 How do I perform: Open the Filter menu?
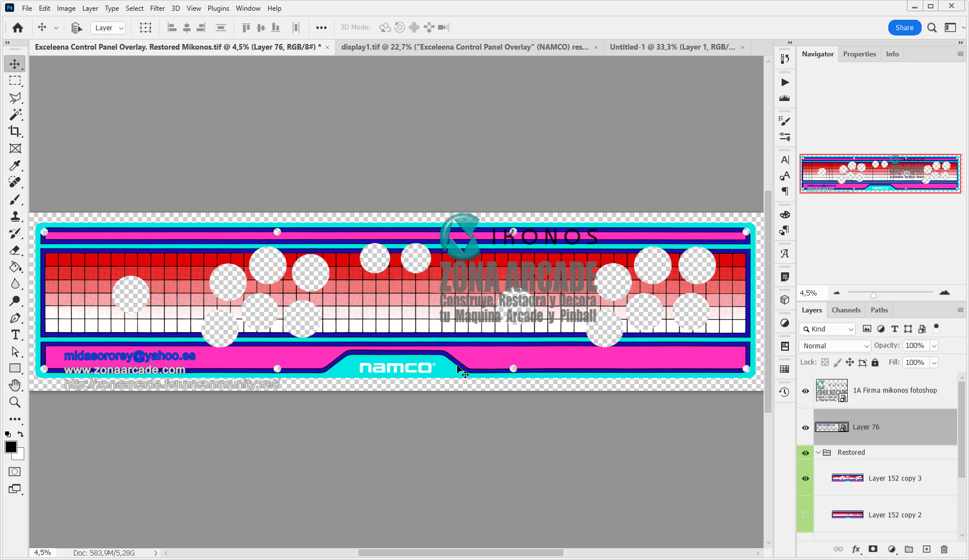(x=157, y=8)
